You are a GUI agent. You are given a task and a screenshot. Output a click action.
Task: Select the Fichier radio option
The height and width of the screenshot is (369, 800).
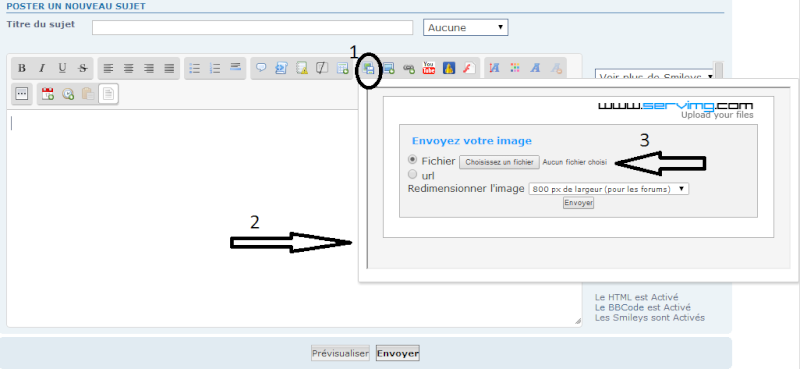pos(413,160)
